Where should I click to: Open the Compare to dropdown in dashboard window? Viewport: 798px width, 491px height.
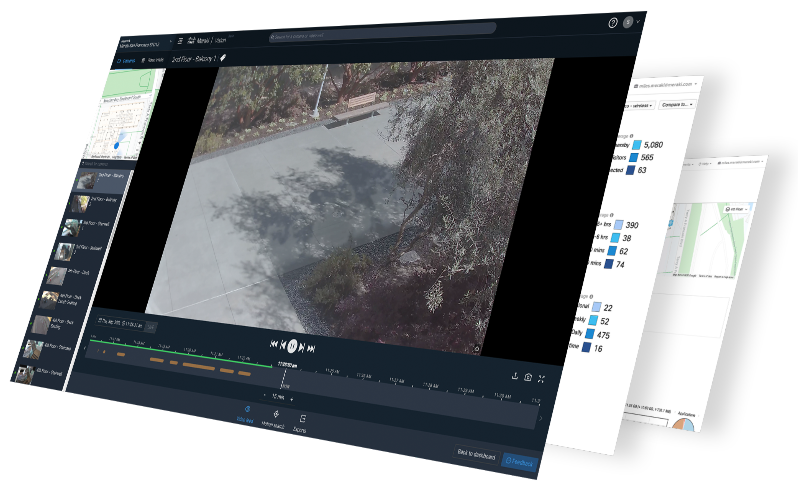[x=678, y=104]
